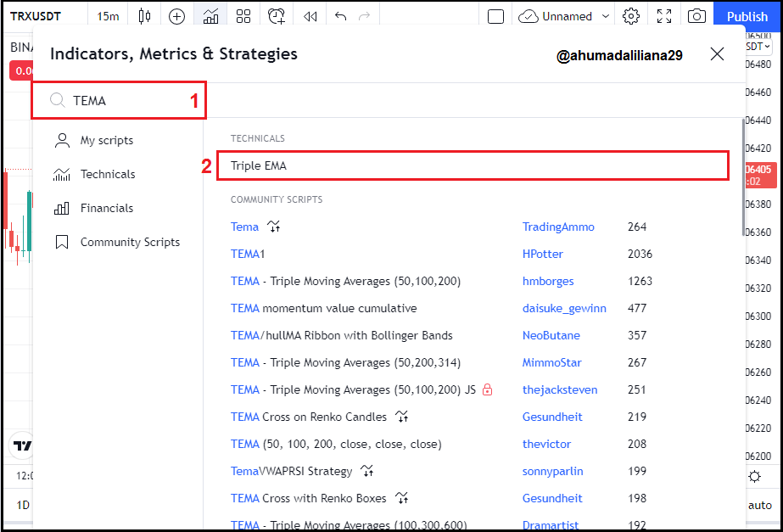
Task: Open the select layout square icon
Action: (495, 16)
